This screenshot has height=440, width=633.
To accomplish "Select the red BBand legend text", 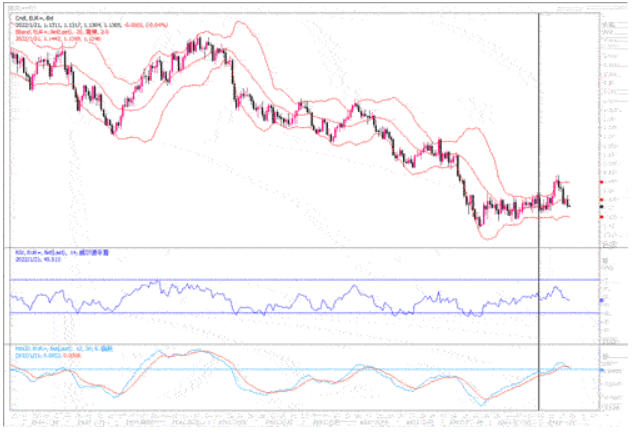I will (x=50, y=30).
